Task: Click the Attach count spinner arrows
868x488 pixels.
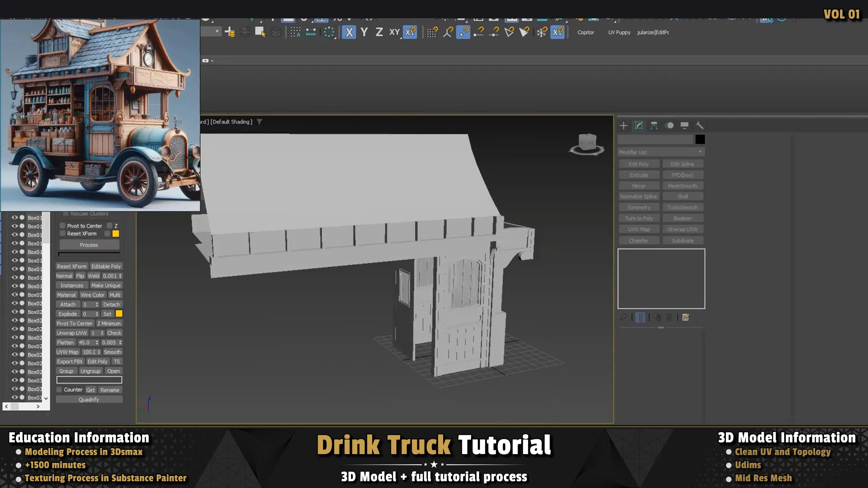Action: coord(97,304)
